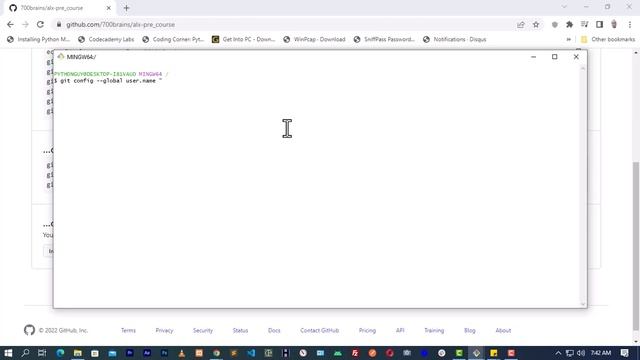
Task: Open the Notifications - Disqus bookmark
Action: point(455,39)
